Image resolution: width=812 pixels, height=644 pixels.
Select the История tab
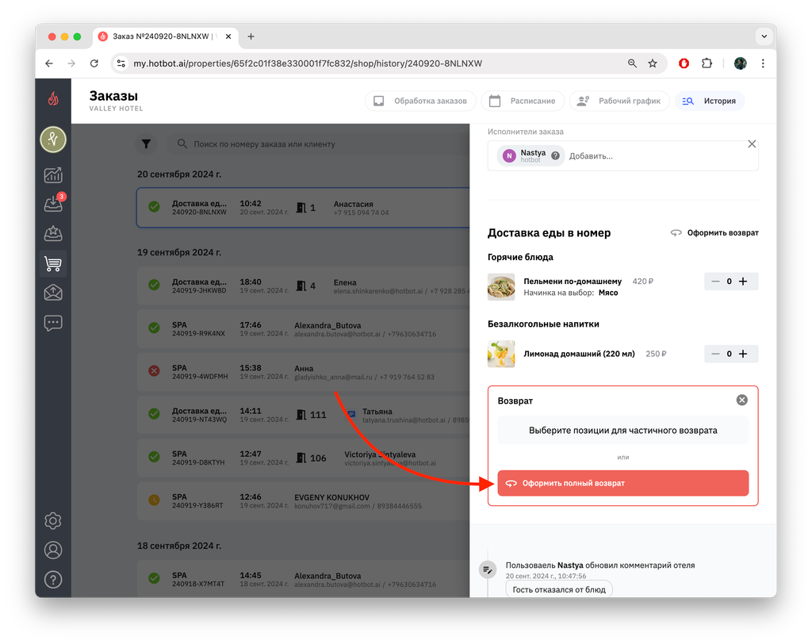click(x=709, y=101)
